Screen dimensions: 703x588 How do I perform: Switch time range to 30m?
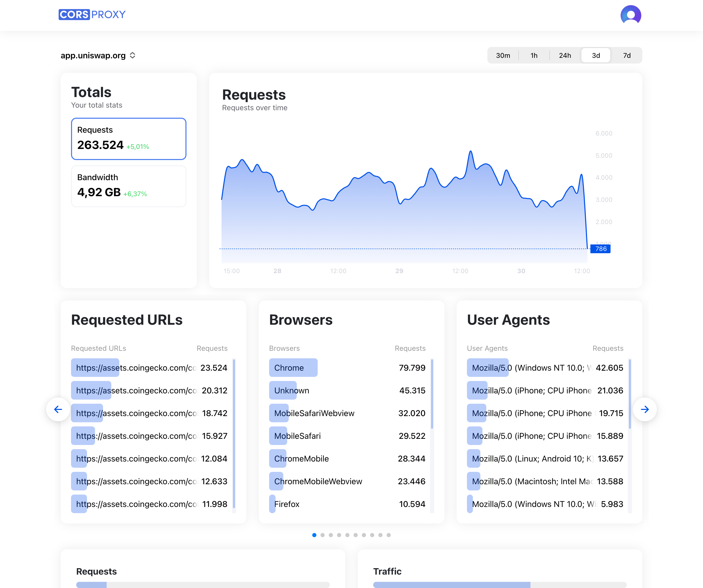point(503,55)
